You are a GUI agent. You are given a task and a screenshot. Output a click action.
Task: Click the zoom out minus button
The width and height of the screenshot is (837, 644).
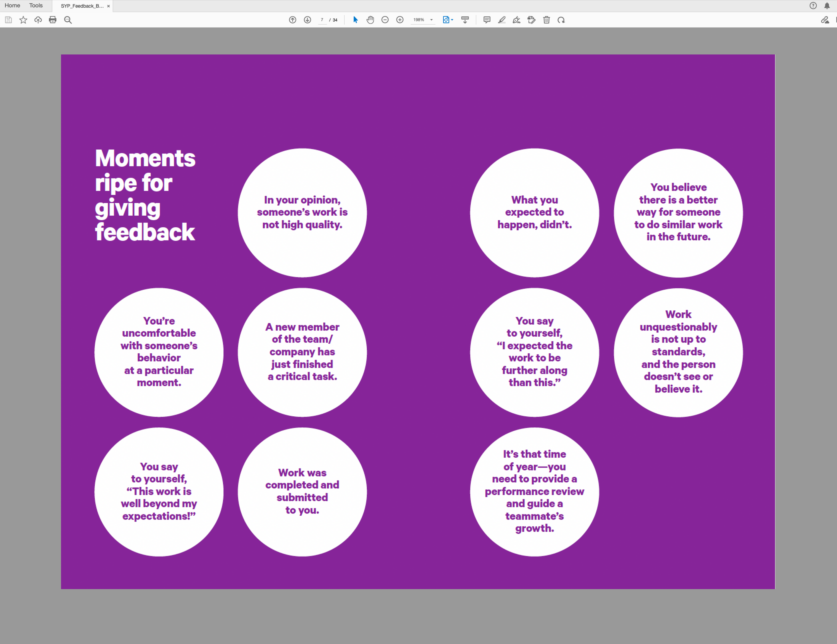tap(385, 20)
